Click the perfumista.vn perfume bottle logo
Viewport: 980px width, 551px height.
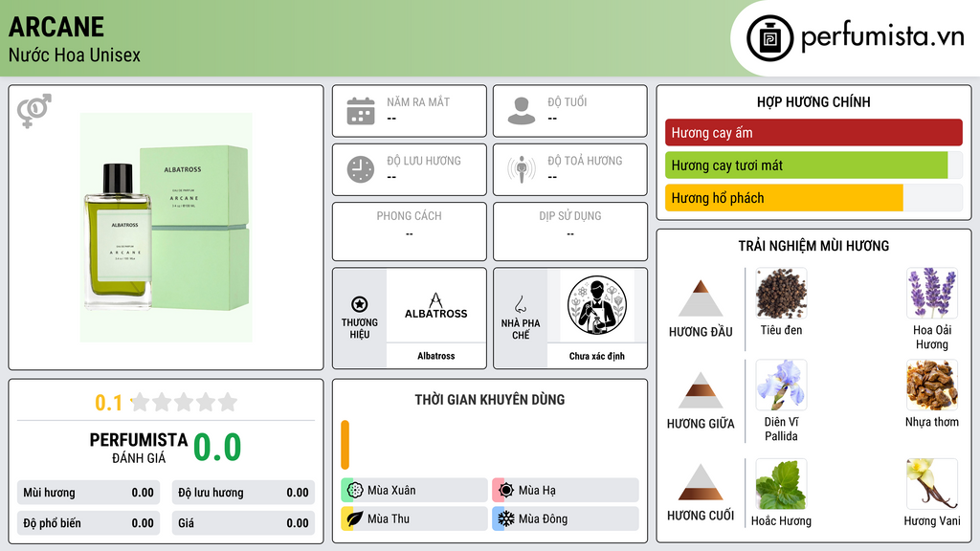coord(769,38)
